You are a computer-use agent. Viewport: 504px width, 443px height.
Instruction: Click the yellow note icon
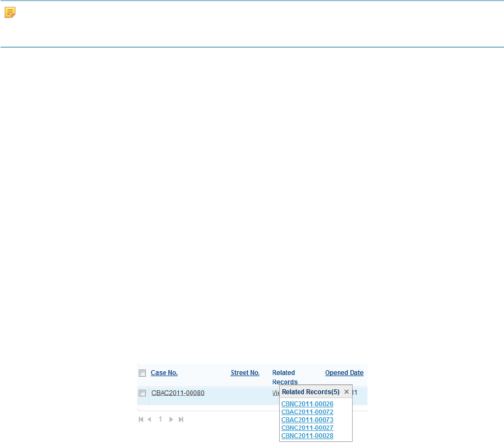pyautogui.click(x=10, y=12)
